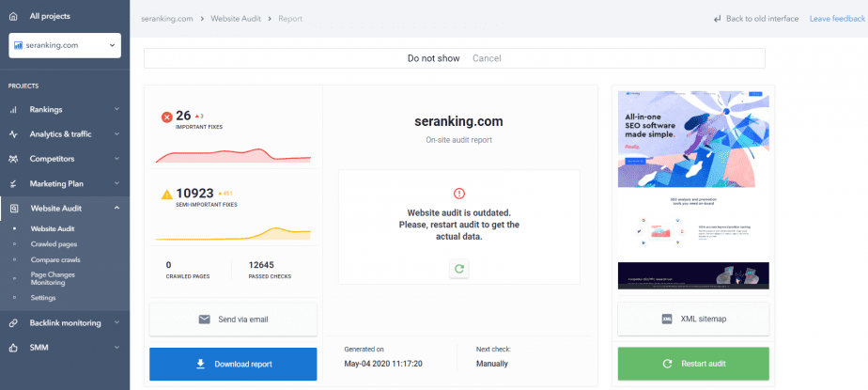Open Crawled pages submenu item
Image resolution: width=868 pixels, height=390 pixels.
(54, 243)
